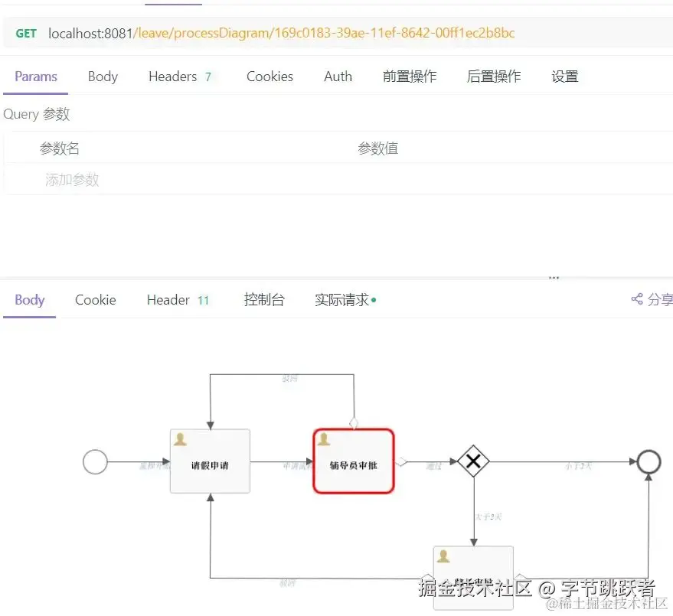Click the end event circle in the diagram

(648, 461)
